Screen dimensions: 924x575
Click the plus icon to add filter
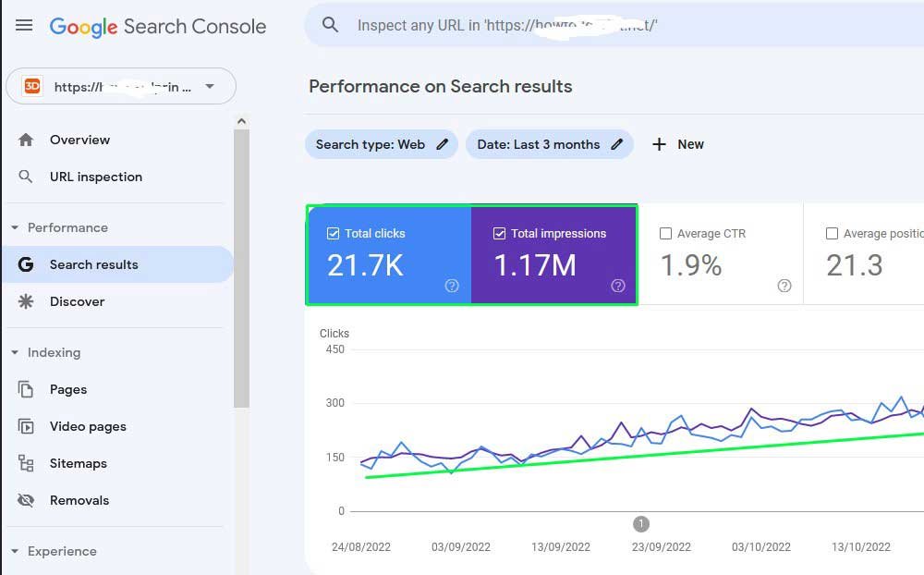(659, 144)
